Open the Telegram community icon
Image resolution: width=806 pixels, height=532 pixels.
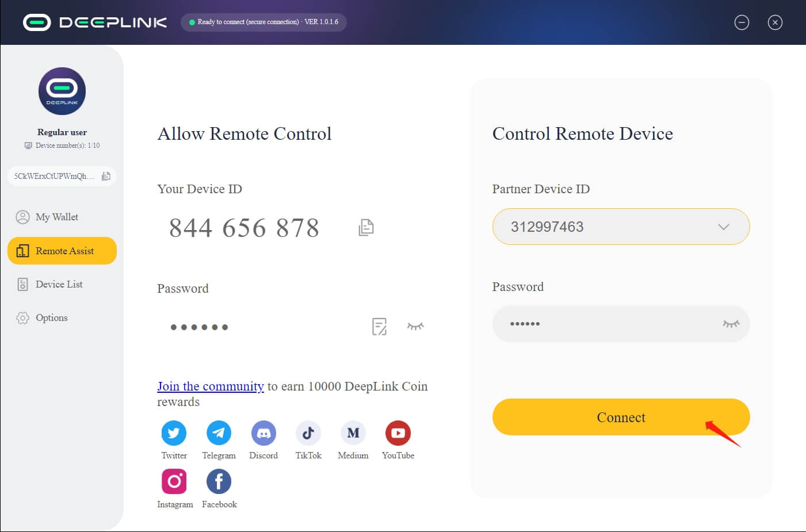tap(219, 433)
